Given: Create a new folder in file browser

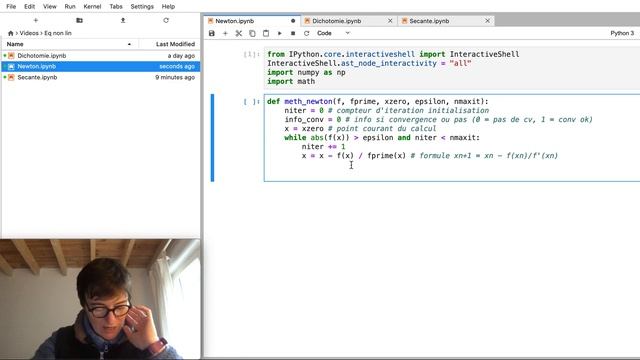Looking at the screenshot, I should [79, 20].
